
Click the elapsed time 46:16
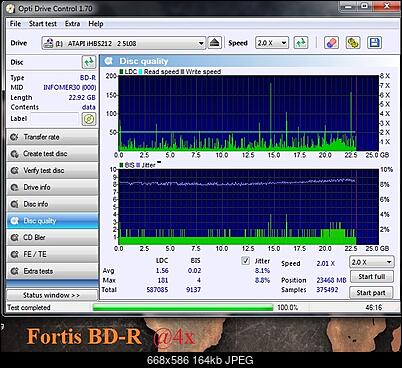pyautogui.click(x=373, y=307)
